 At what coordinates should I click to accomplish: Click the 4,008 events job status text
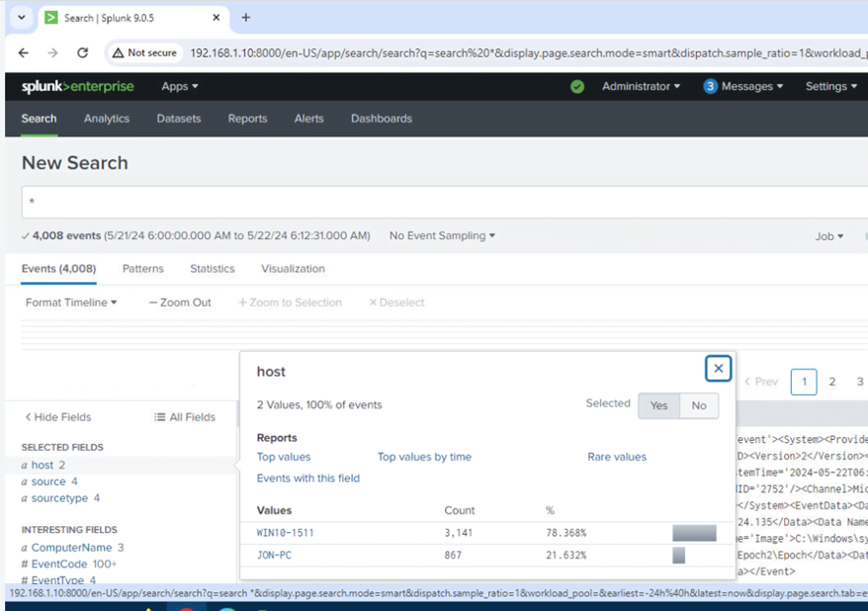(66, 235)
